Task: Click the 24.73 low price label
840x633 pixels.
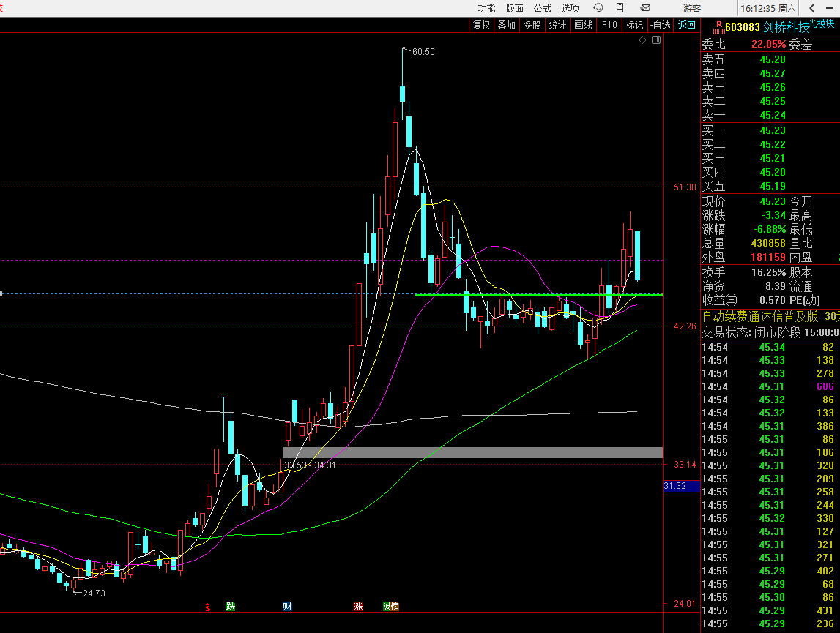Action: pyautogui.click(x=94, y=593)
